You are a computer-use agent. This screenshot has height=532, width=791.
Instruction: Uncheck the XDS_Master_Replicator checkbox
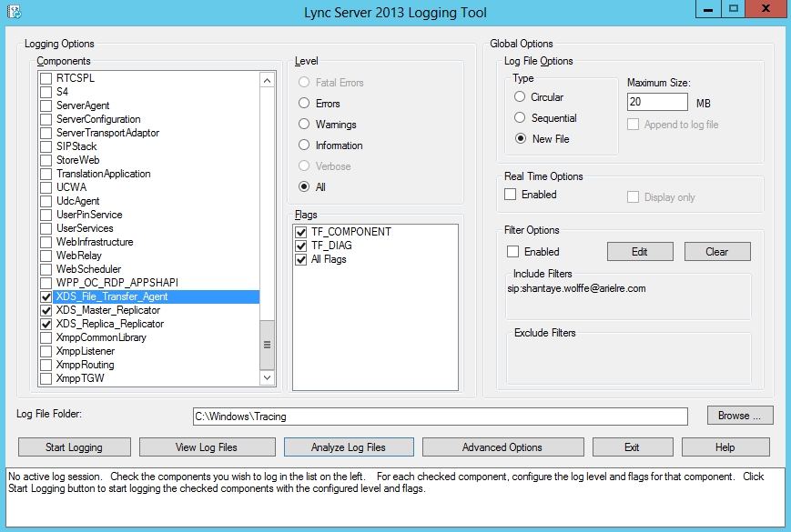(x=46, y=310)
